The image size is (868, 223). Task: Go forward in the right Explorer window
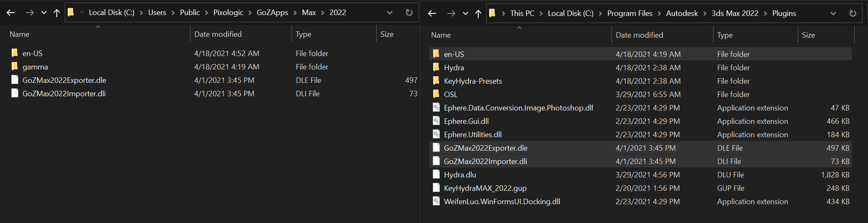pyautogui.click(x=451, y=13)
